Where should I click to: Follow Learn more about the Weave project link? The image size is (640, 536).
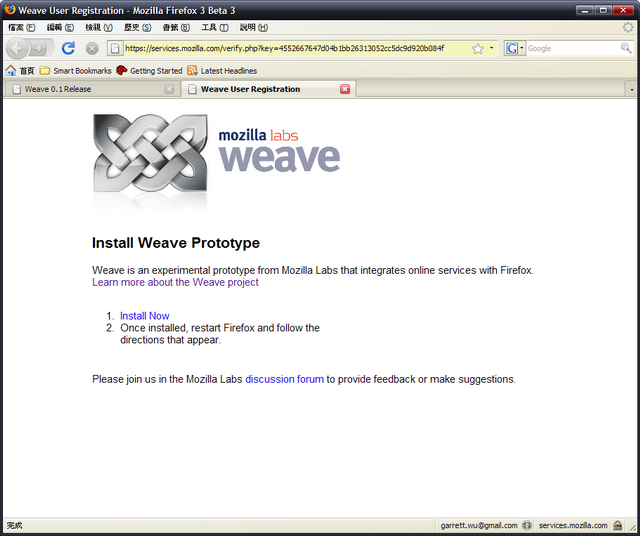click(x=175, y=282)
